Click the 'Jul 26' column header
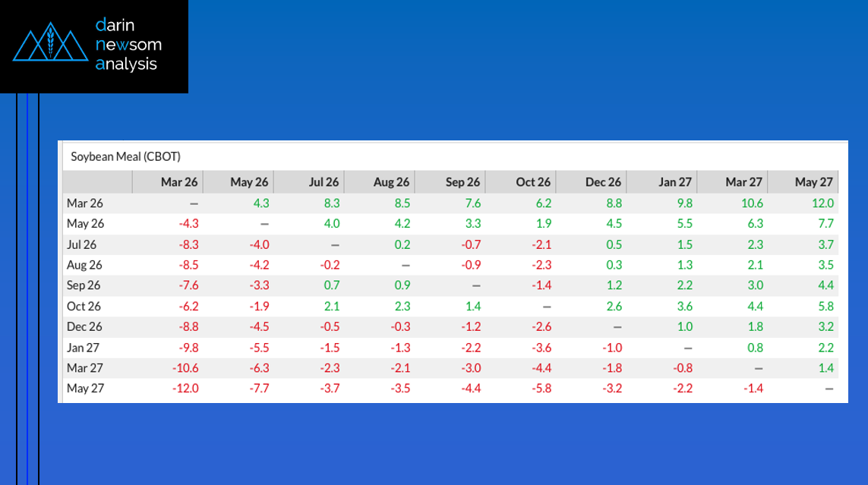Screen dimensions: 868x485 (x=324, y=182)
